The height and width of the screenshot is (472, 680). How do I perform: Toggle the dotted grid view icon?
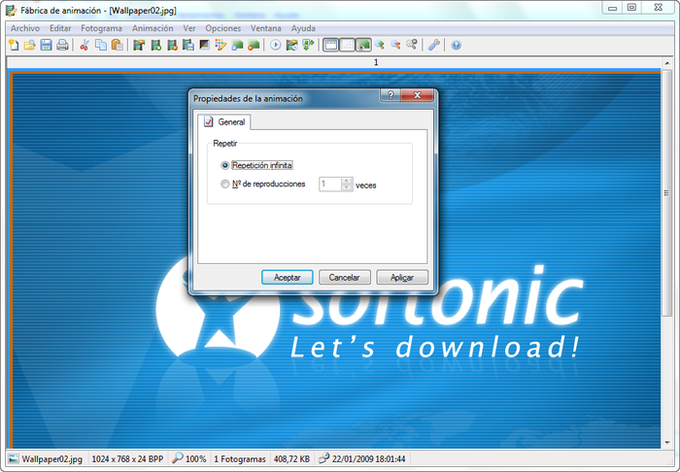pos(347,45)
